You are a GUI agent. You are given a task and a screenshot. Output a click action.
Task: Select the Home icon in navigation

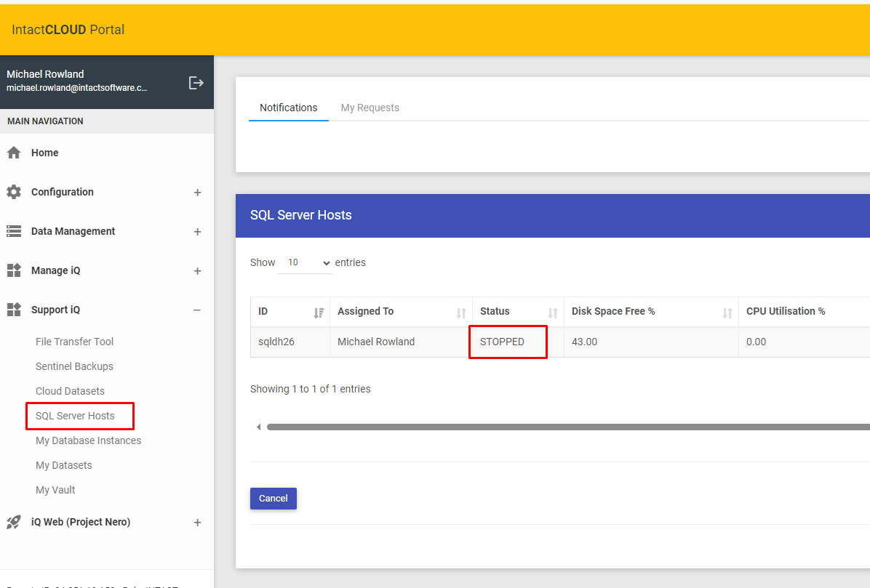click(x=14, y=152)
